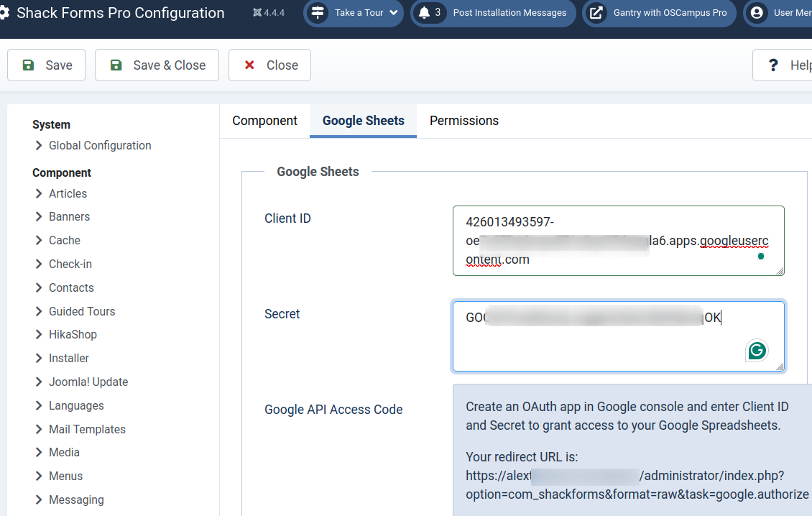Open Installer configuration
Screen dimensions: 812x516
pyautogui.click(x=69, y=359)
